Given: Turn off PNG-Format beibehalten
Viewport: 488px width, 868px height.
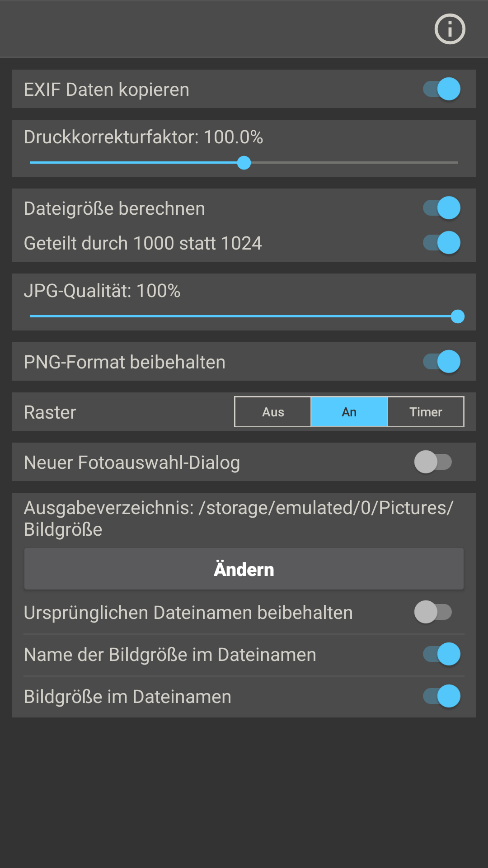Looking at the screenshot, I should [441, 362].
